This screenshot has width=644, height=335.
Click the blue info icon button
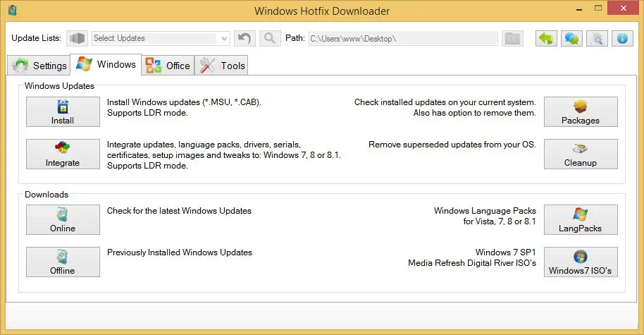(622, 39)
